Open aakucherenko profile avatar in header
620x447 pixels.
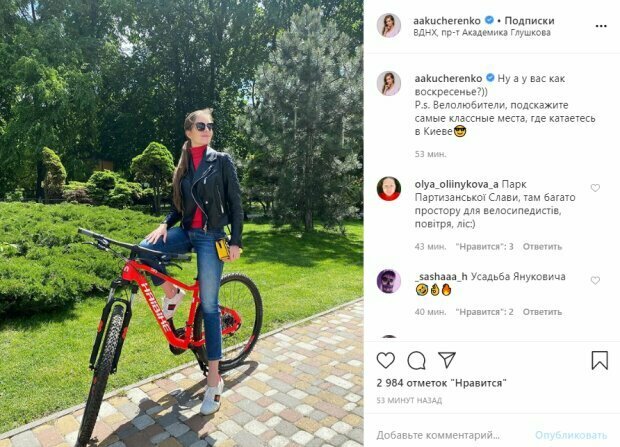[389, 25]
